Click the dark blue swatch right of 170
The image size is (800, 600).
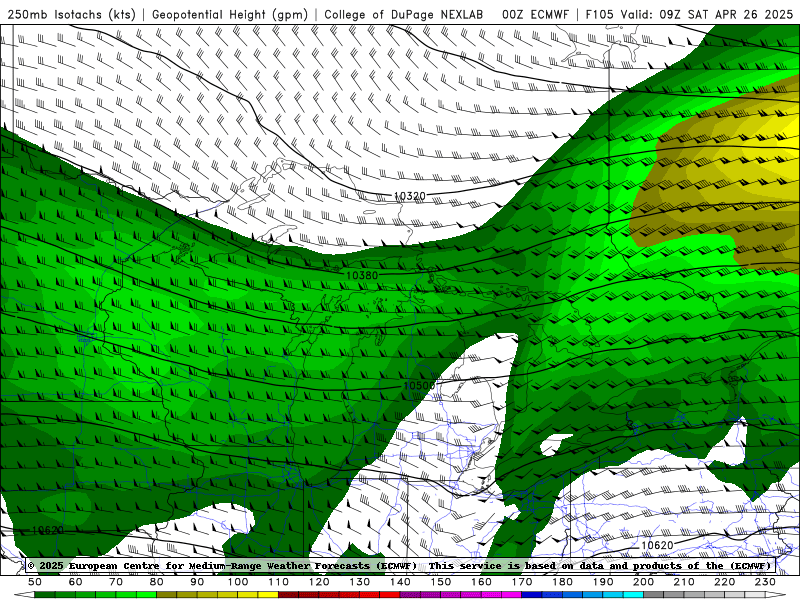tap(532, 596)
